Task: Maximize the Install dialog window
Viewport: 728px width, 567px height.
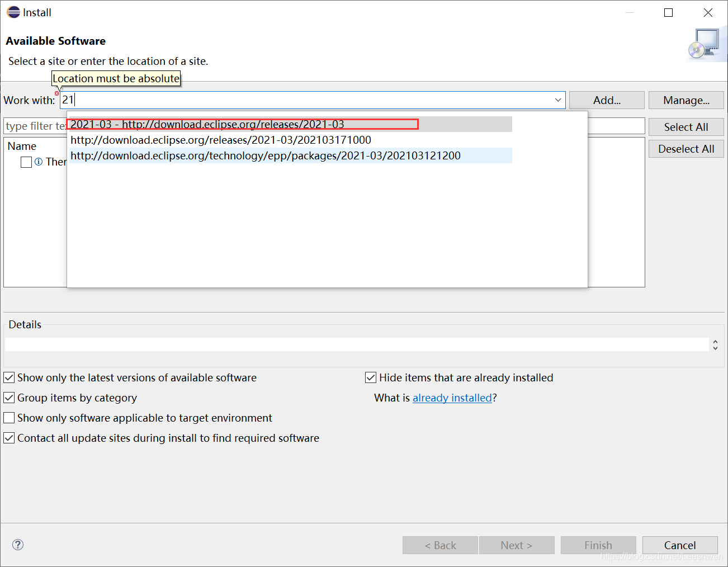Action: pyautogui.click(x=668, y=12)
